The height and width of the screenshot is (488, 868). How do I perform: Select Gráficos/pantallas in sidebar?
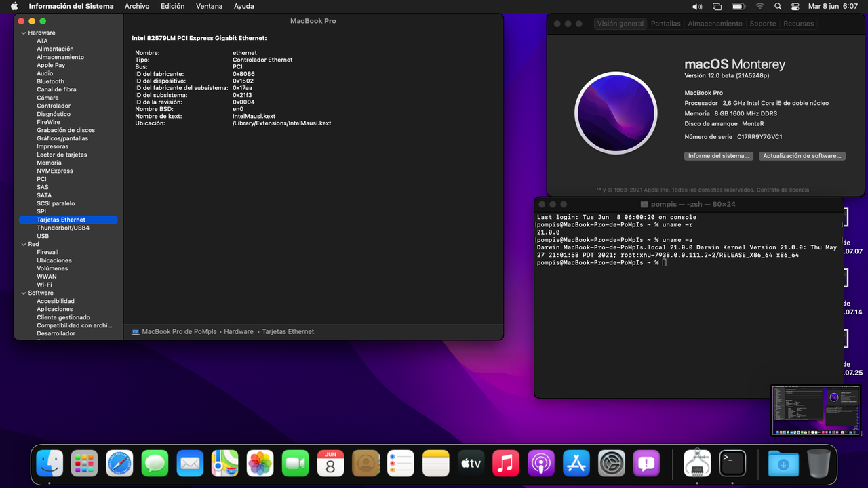pos(62,138)
